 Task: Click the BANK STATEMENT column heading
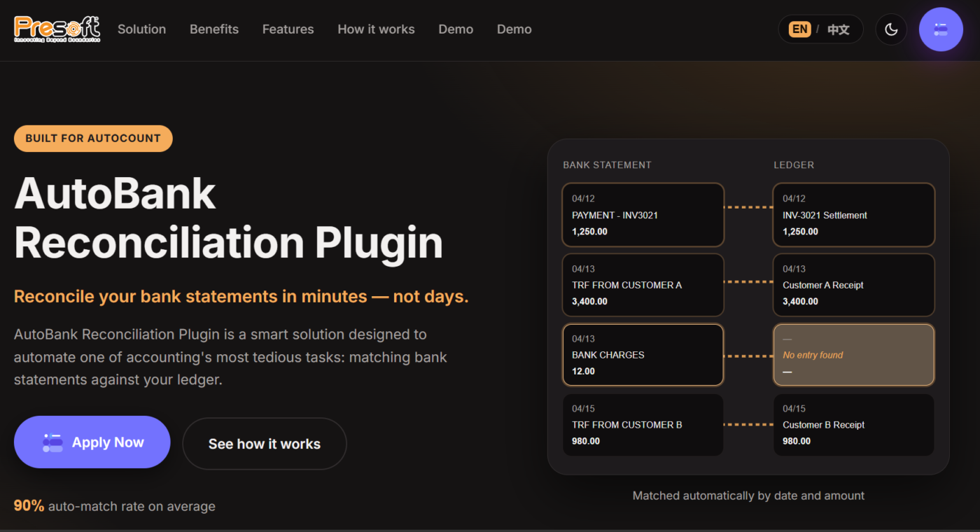click(607, 165)
